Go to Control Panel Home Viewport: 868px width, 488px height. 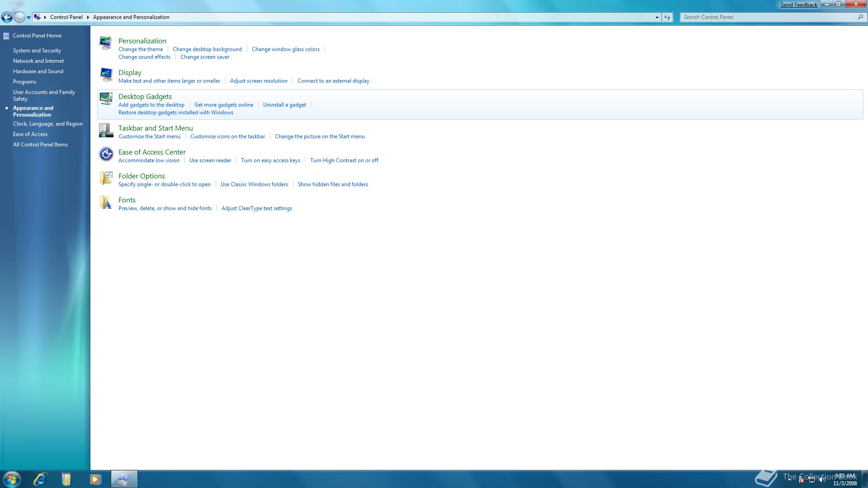pyautogui.click(x=37, y=36)
